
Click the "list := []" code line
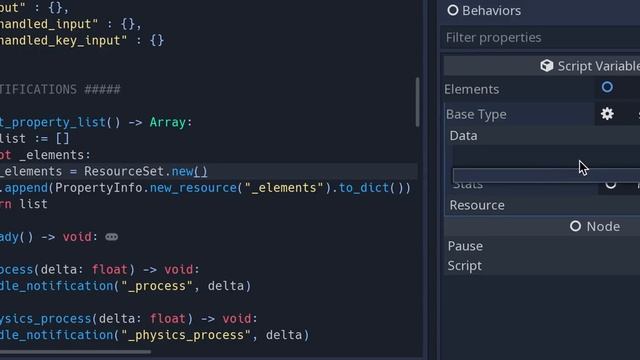35,138
